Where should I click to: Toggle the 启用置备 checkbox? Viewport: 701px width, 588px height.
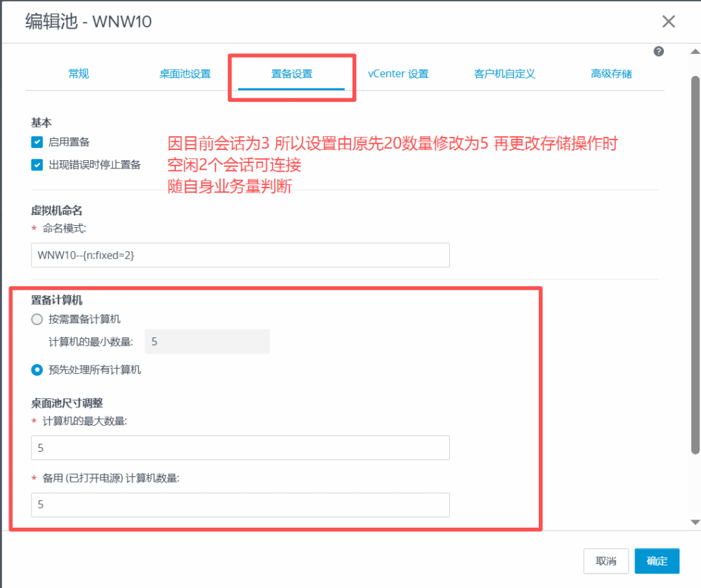38,142
